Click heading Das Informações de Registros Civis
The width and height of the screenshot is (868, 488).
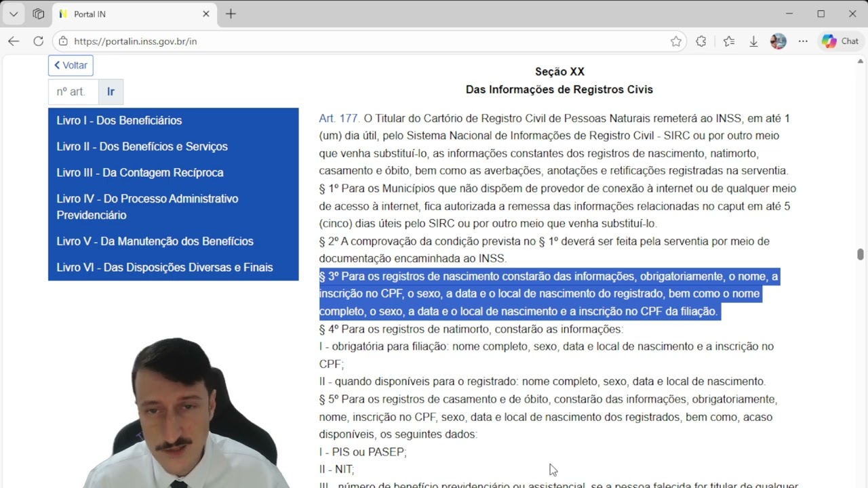(x=559, y=89)
